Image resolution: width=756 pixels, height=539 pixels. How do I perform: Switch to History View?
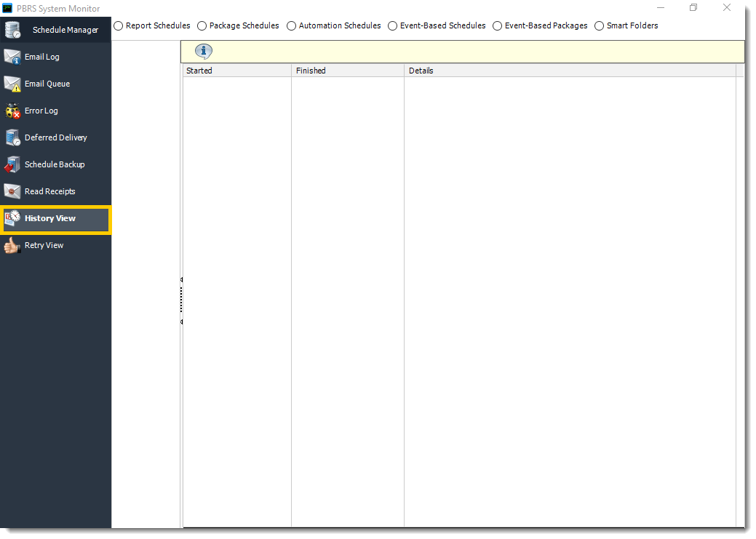[x=56, y=220]
